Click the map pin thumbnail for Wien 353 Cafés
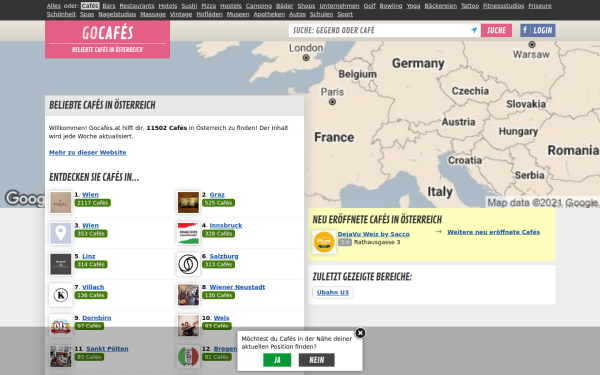 pos(60,233)
